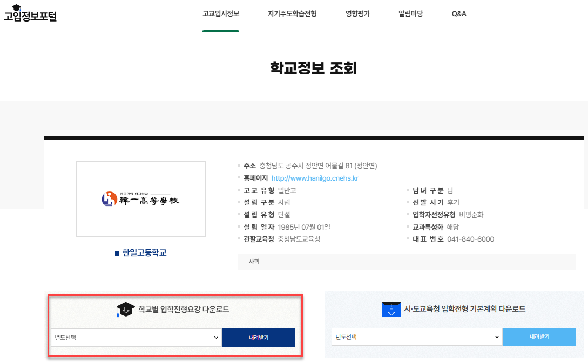Screen dimensions: 588x364
Task: Expand the chevron on the right 년도선택 combo box
Action: 495,336
